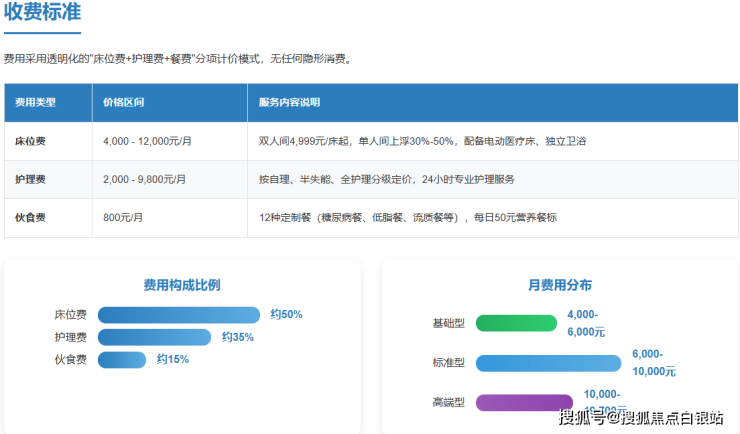
Task: Click the purple 高端型 bar
Action: coord(524,403)
